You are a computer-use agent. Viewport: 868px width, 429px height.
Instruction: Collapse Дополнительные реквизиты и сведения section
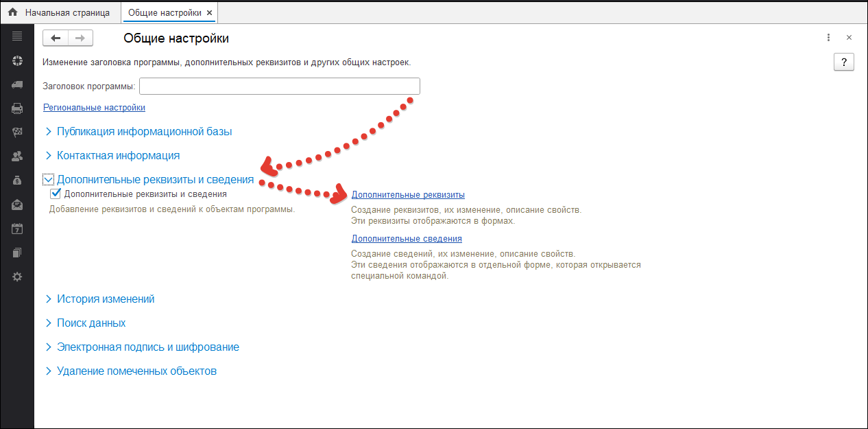[x=48, y=179]
